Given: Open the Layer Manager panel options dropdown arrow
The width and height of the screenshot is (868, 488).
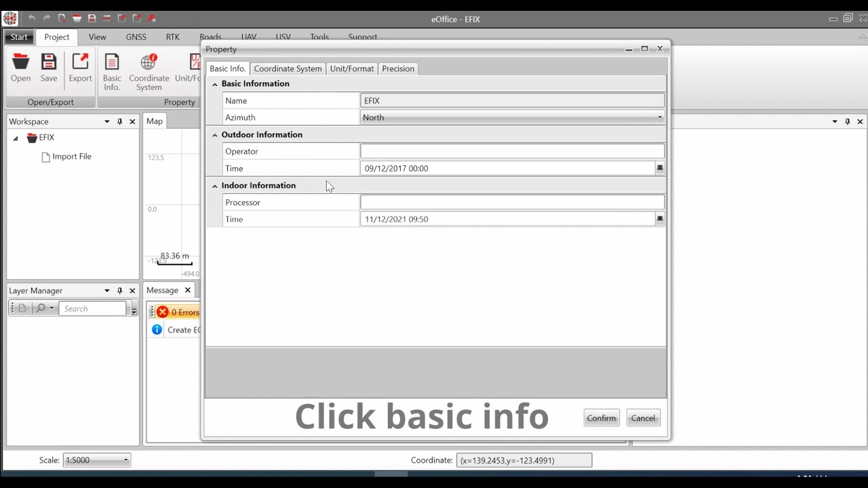Looking at the screenshot, I should point(106,291).
